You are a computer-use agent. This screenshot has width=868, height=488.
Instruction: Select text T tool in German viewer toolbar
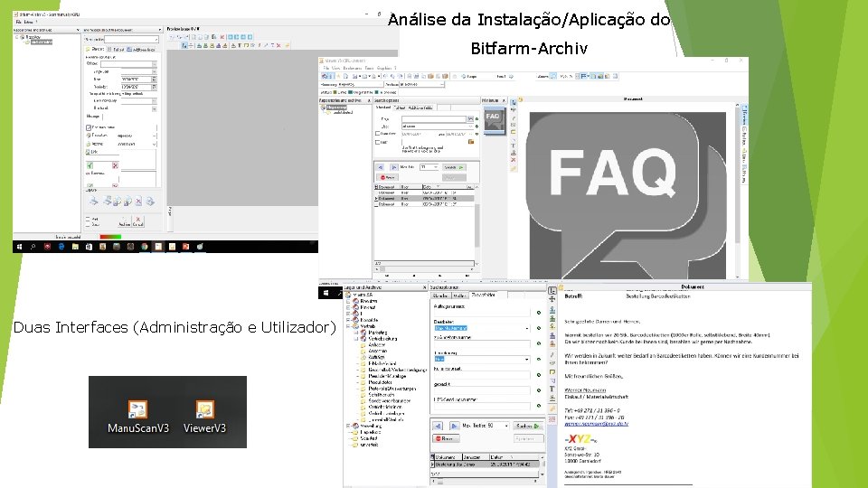[552, 389]
